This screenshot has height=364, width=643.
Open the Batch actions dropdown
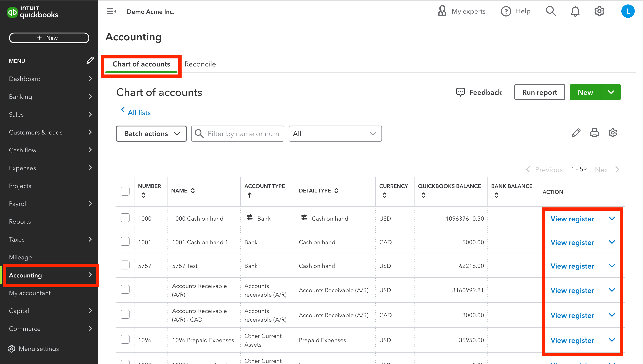(x=151, y=134)
